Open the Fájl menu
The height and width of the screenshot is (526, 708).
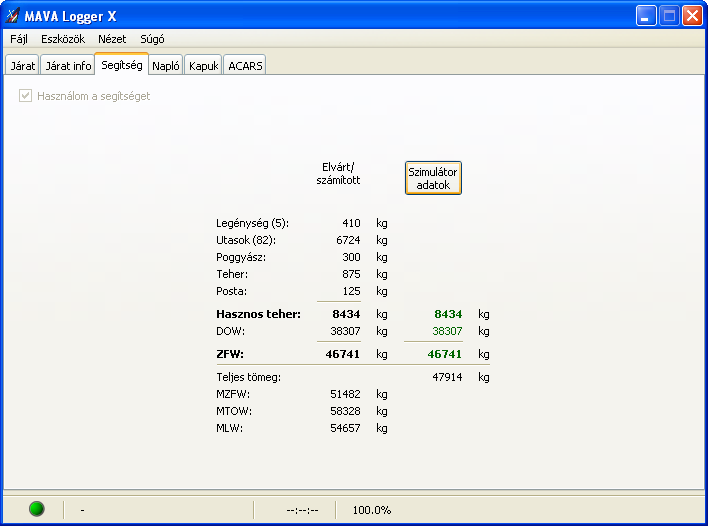pos(19,39)
